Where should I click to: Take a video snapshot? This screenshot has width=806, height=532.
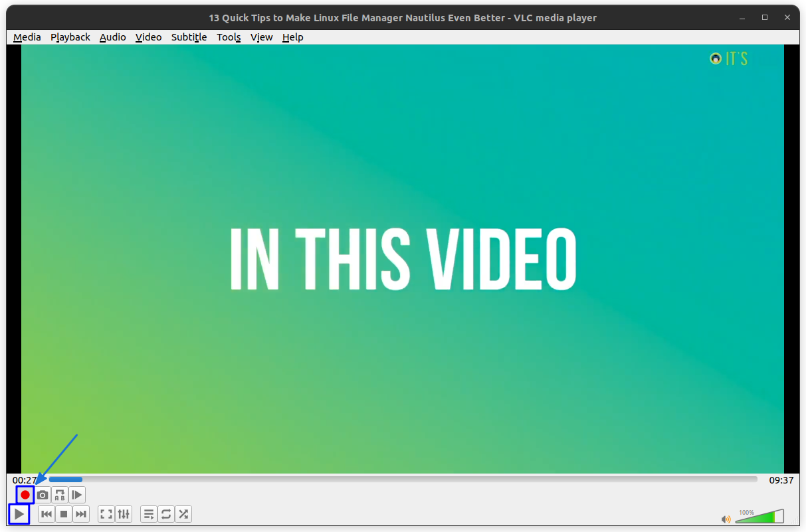point(42,494)
